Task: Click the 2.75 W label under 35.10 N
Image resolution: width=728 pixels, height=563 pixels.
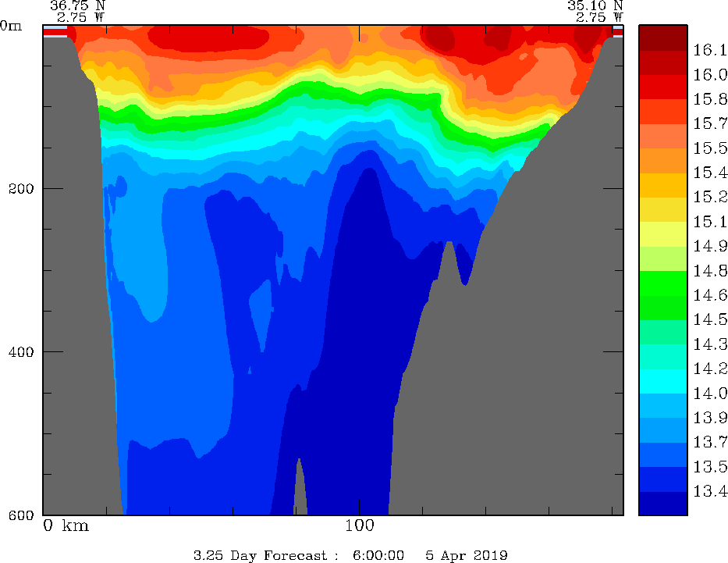Action: click(599, 18)
